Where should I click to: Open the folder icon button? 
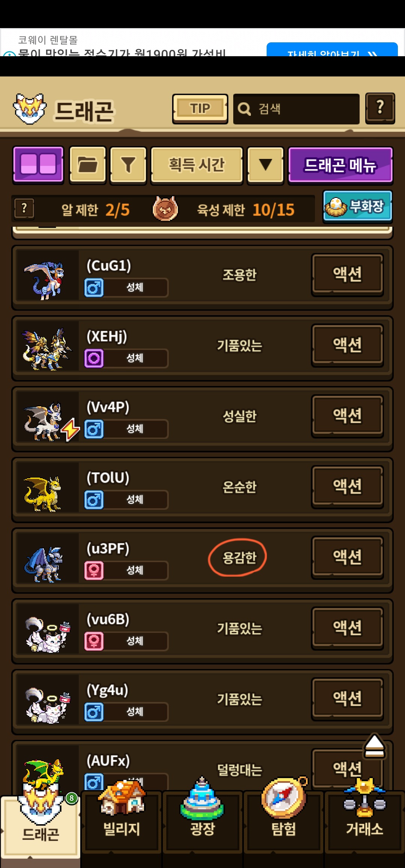(x=88, y=165)
